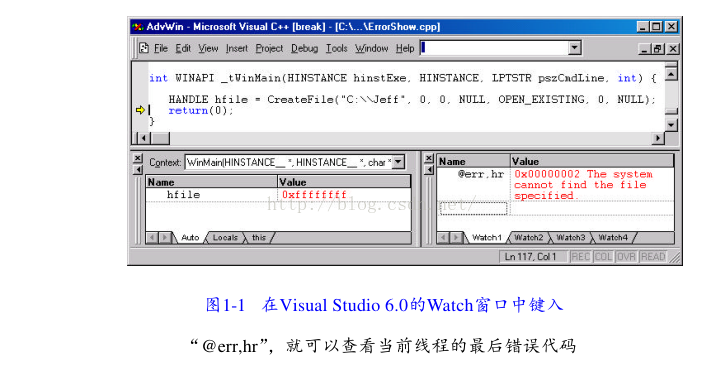Switch to the Auto tab
The width and height of the screenshot is (725, 386).
coord(190,238)
